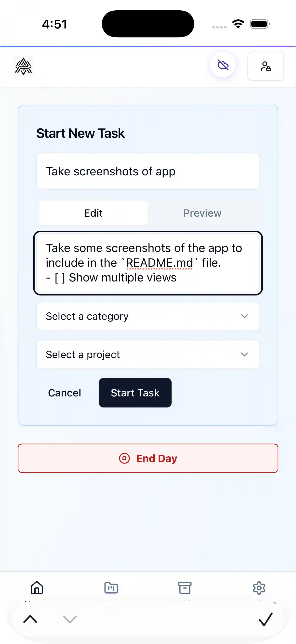
Task: Tap the keyboard up chevron for previous field
Action: coord(30,619)
